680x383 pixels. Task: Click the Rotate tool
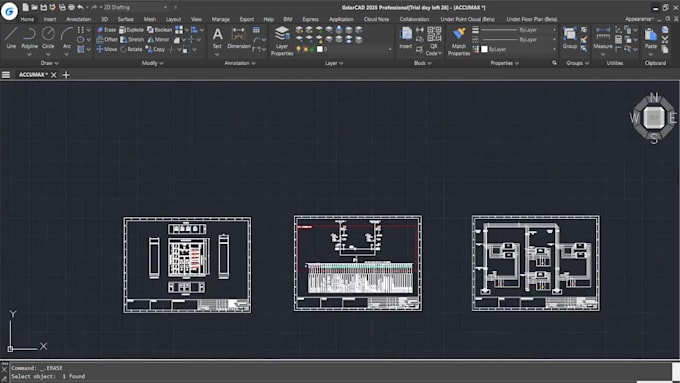click(x=131, y=49)
